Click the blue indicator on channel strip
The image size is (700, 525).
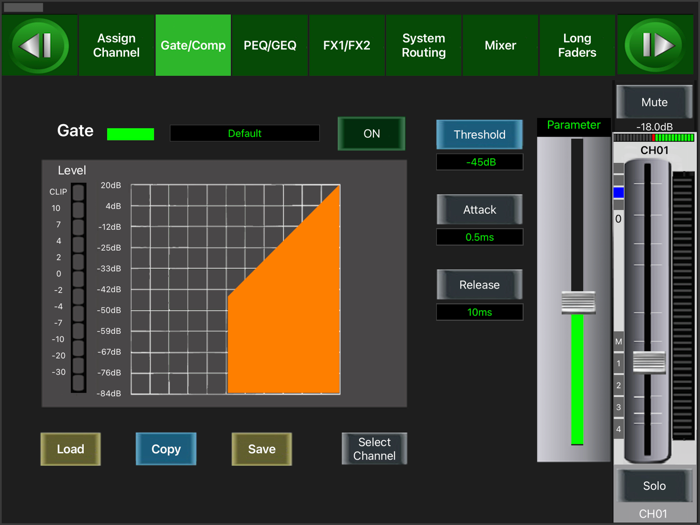click(619, 193)
